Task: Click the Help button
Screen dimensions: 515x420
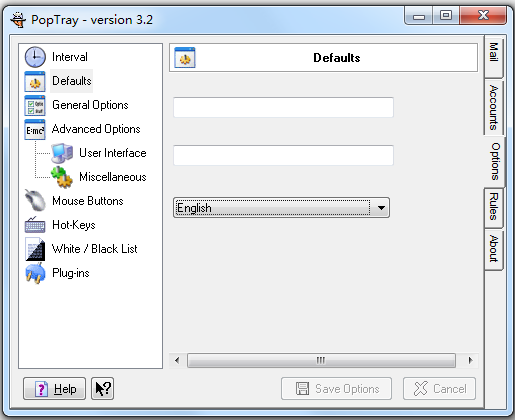Action: pyautogui.click(x=54, y=389)
